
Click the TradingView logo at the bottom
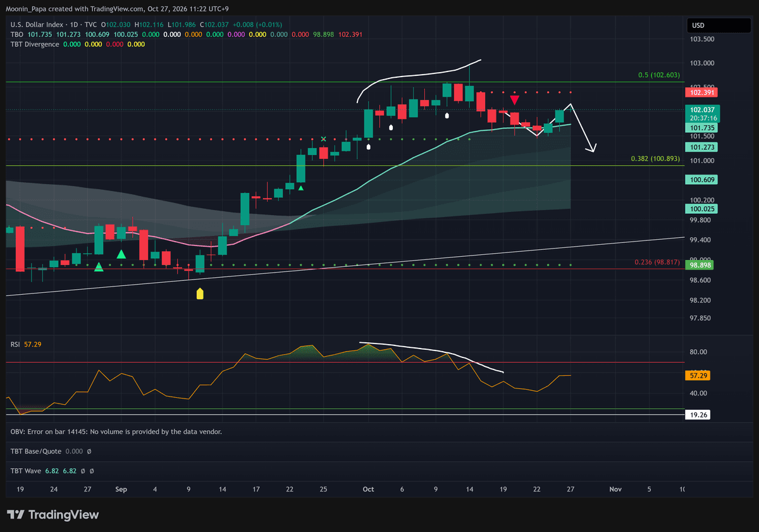pyautogui.click(x=53, y=515)
